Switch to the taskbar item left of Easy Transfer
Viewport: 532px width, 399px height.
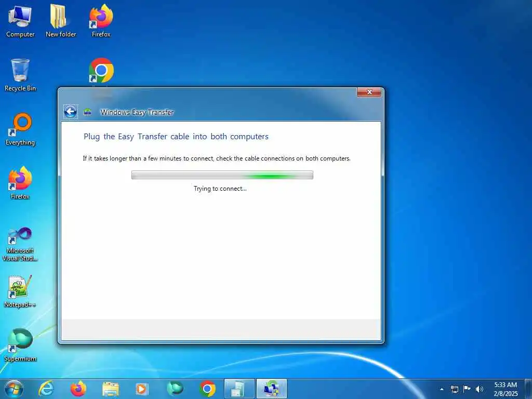[239, 389]
